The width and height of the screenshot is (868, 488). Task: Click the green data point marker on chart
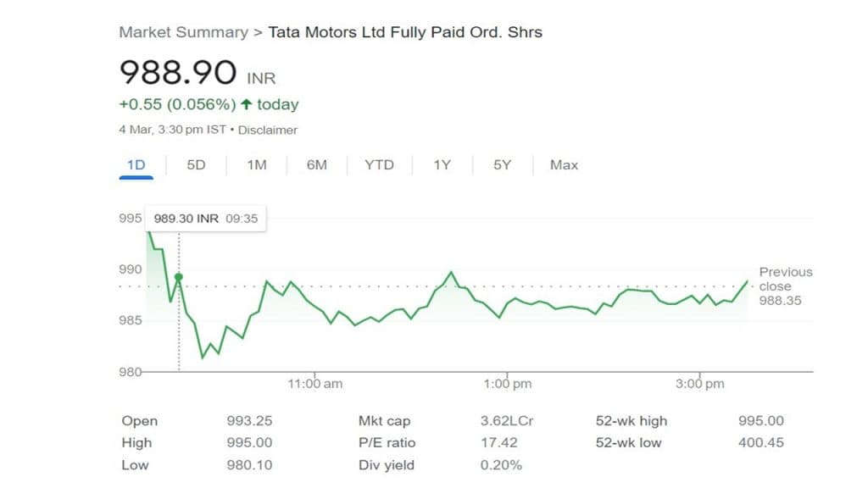click(178, 277)
